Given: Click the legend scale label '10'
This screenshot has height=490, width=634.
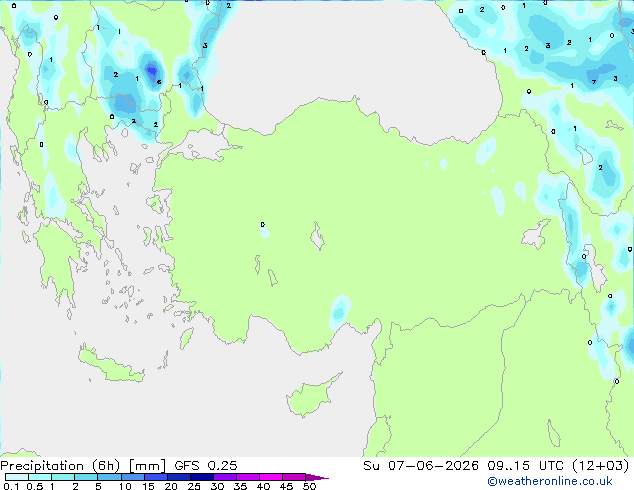Looking at the screenshot, I should pyautogui.click(x=125, y=486).
